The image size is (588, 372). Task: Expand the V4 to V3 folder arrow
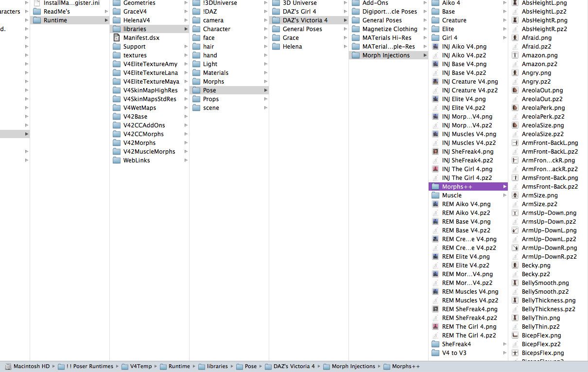pos(505,353)
